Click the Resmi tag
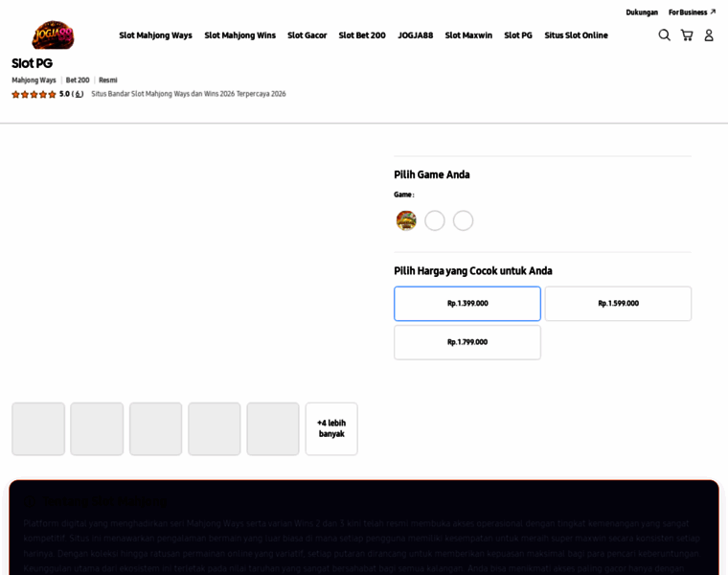 [108, 80]
